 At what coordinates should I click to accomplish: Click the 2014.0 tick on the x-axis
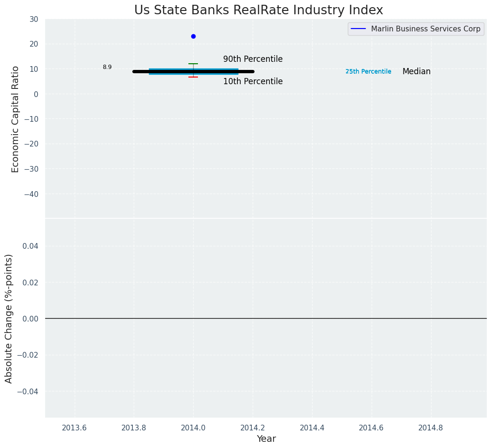pyautogui.click(x=193, y=428)
